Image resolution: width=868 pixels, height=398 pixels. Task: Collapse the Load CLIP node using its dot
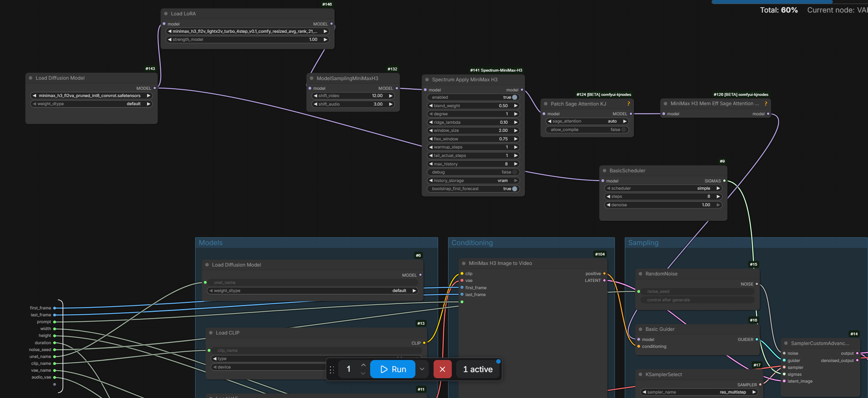click(x=211, y=333)
